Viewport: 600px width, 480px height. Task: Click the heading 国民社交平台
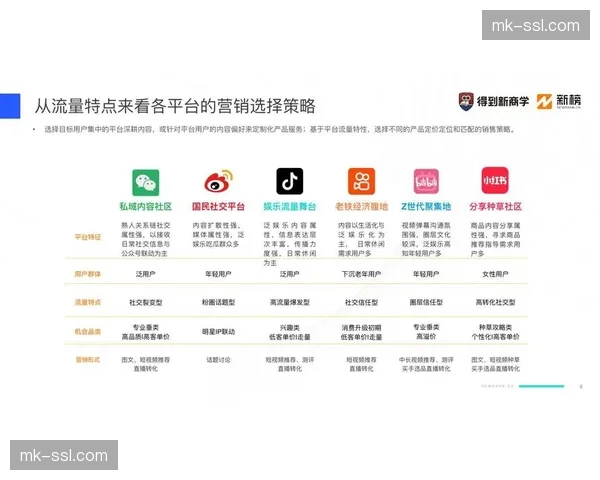click(218, 207)
